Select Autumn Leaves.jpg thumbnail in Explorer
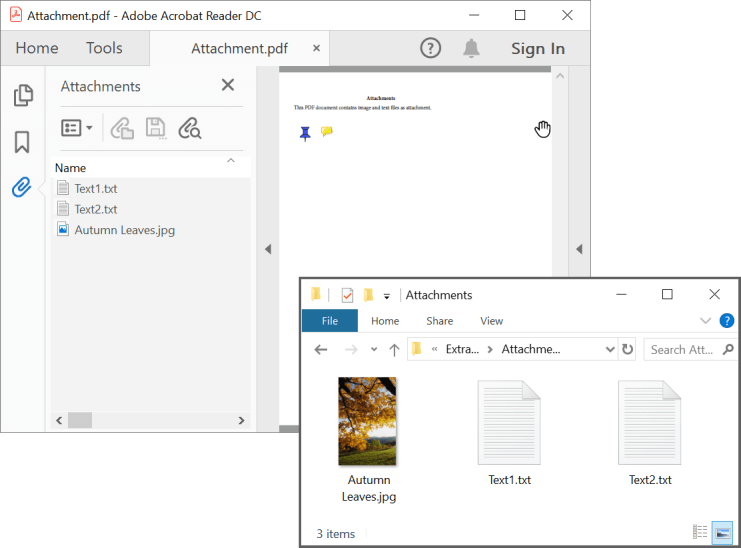Screen dimensions: 741x548 [x=368, y=421]
